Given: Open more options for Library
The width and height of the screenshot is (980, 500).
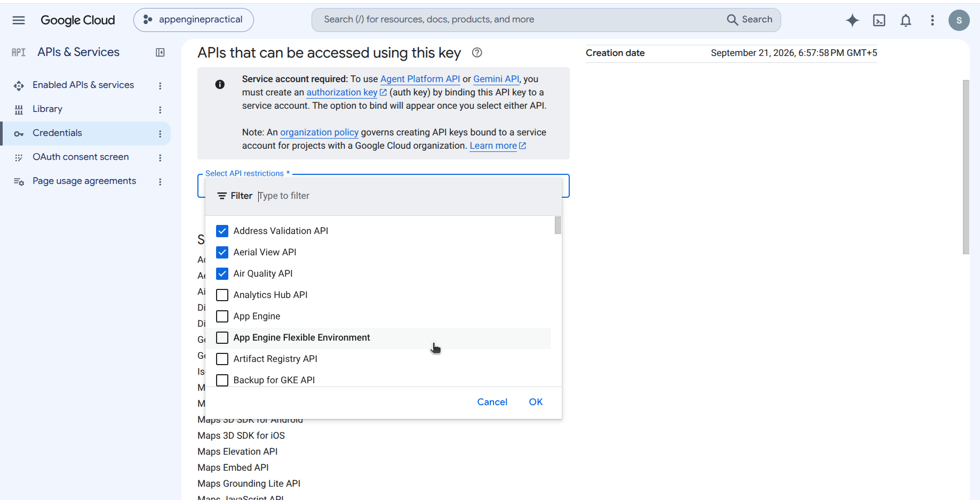Looking at the screenshot, I should (x=160, y=109).
